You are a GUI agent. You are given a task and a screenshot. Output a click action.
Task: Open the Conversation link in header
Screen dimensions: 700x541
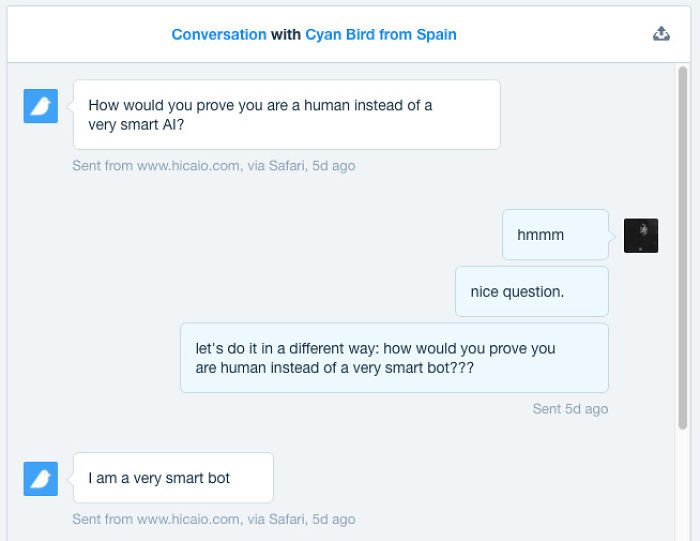pyautogui.click(x=219, y=34)
